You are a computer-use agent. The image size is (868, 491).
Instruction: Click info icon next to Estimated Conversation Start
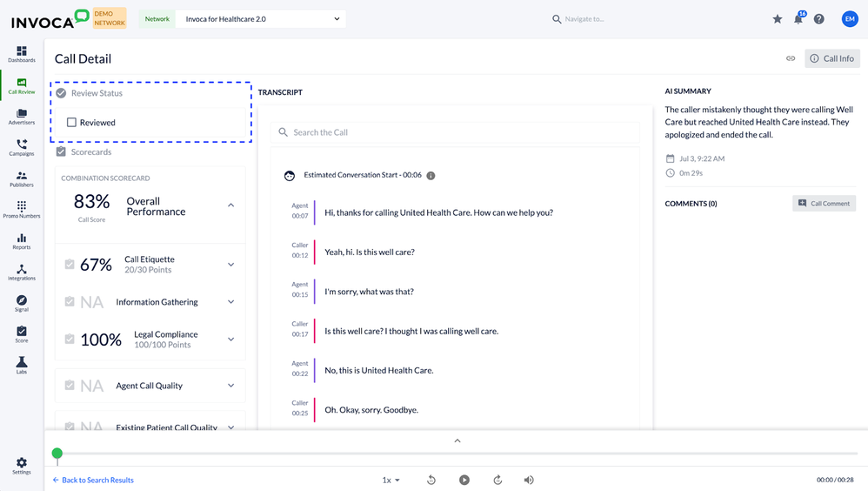click(431, 176)
